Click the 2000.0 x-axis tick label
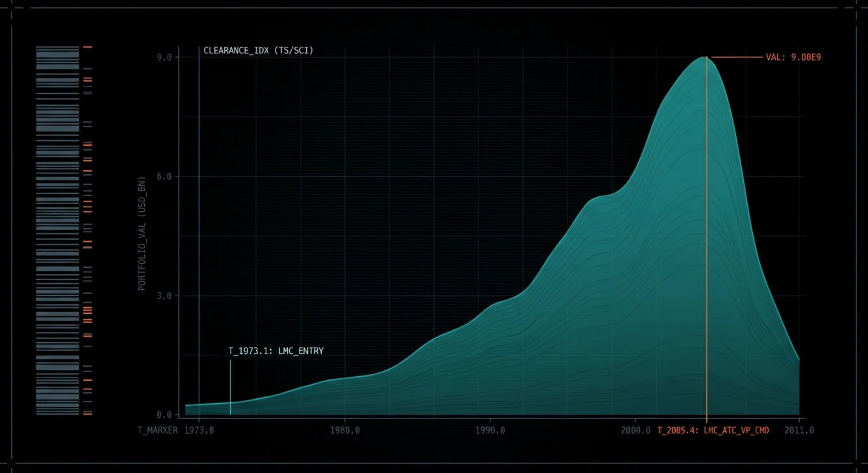This screenshot has height=473, width=868. pos(635,430)
